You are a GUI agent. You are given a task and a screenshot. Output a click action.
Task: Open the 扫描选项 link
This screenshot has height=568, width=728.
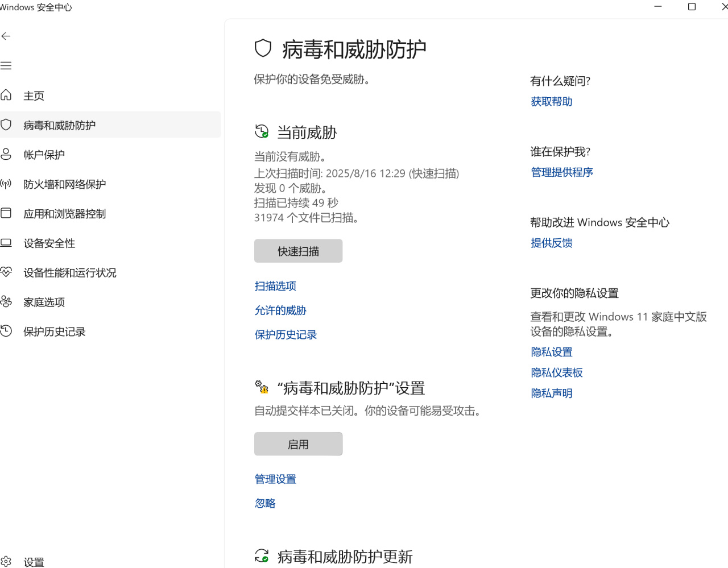tap(275, 286)
